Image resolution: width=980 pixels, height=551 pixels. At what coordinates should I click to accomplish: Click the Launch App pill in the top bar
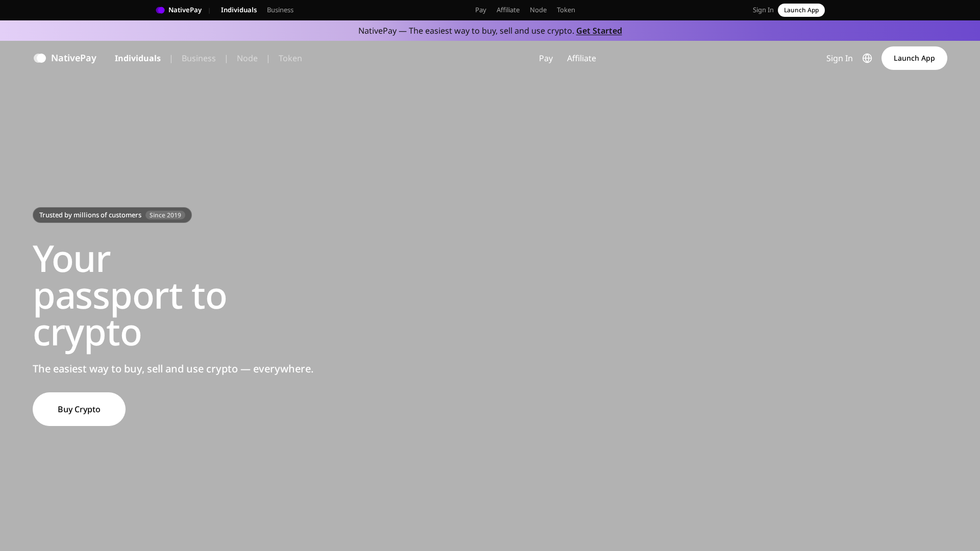pos(801,10)
